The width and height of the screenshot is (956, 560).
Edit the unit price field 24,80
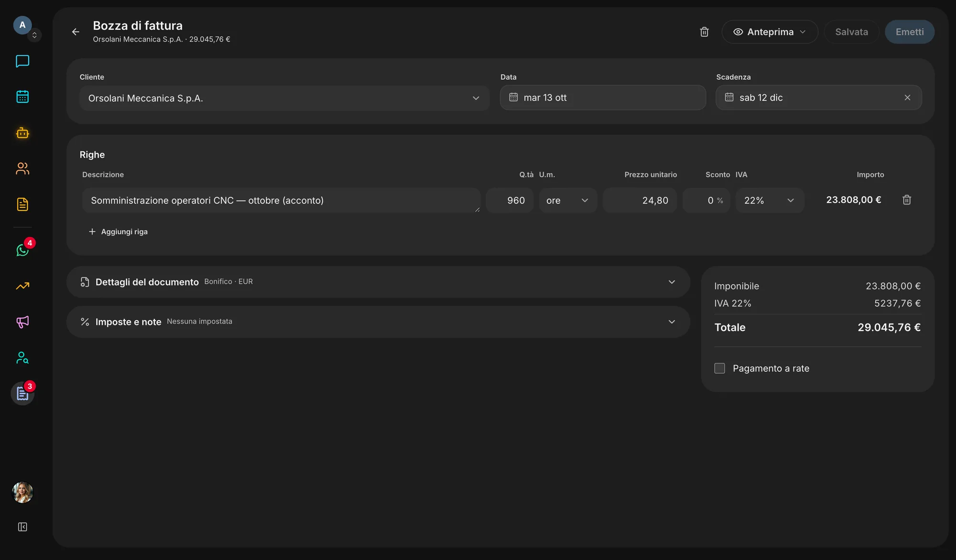pyautogui.click(x=640, y=200)
